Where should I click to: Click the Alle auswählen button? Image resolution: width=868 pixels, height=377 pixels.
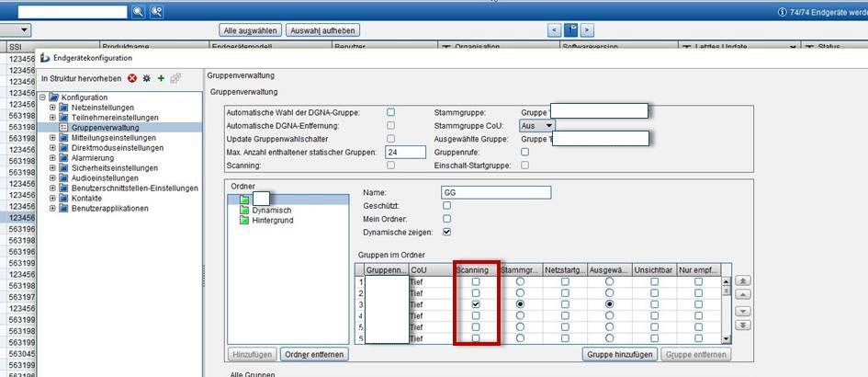pyautogui.click(x=250, y=30)
